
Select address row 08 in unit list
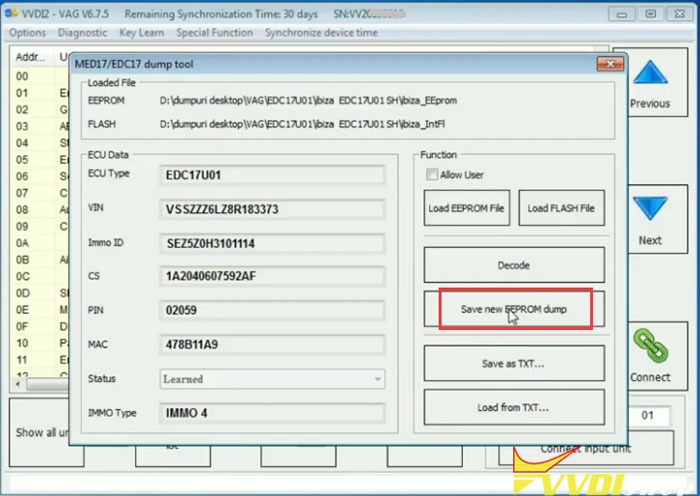point(39,210)
